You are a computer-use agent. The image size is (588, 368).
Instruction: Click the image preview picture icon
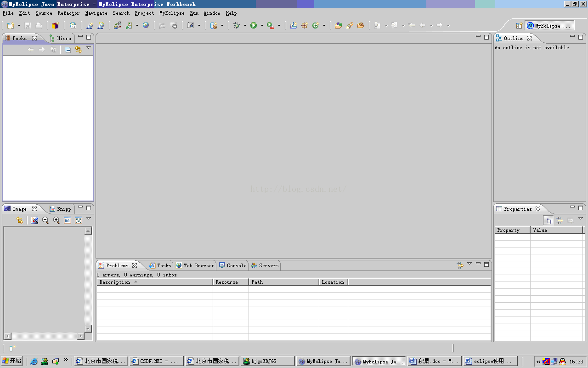click(x=34, y=220)
